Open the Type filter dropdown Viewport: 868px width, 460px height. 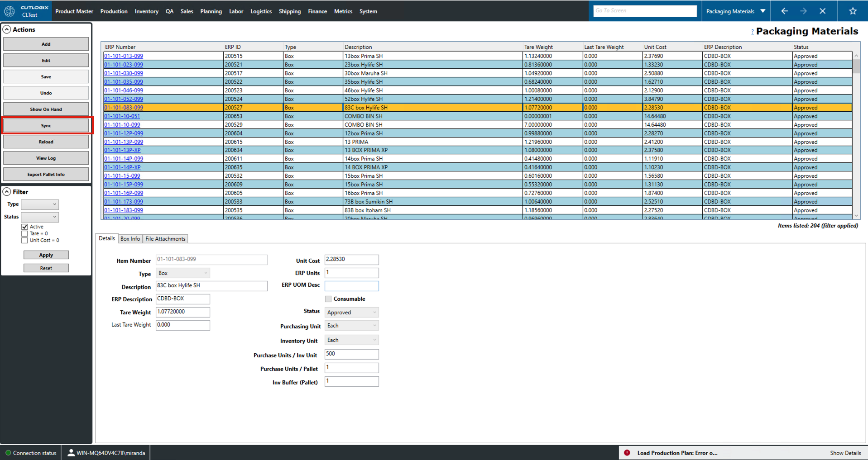[40, 204]
